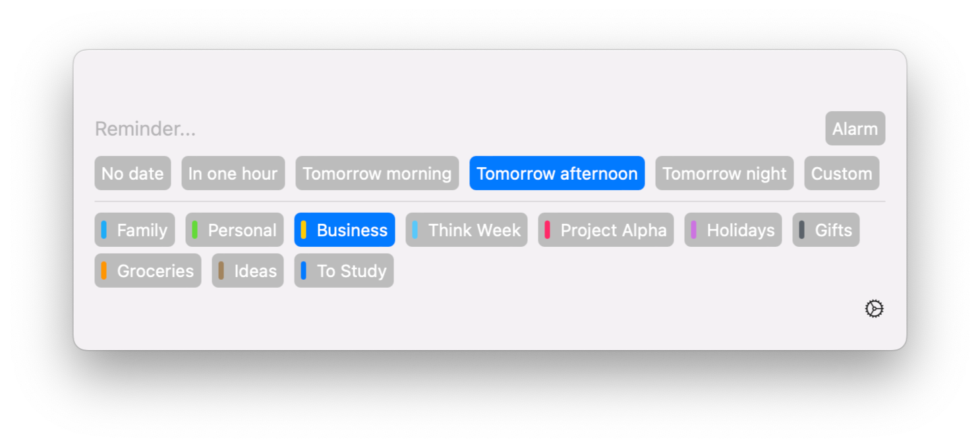Open settings via the gear icon

(874, 309)
